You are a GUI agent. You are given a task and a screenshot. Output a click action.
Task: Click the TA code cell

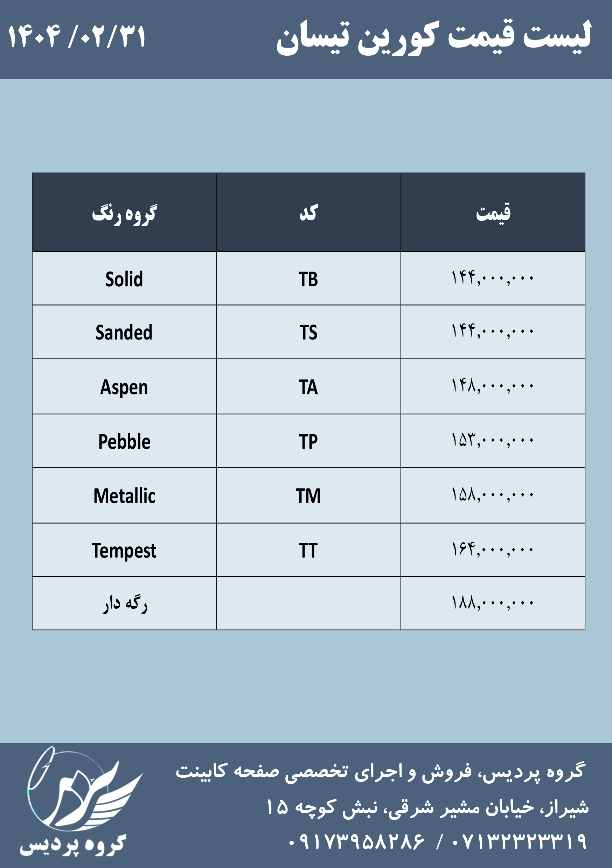pyautogui.click(x=308, y=386)
